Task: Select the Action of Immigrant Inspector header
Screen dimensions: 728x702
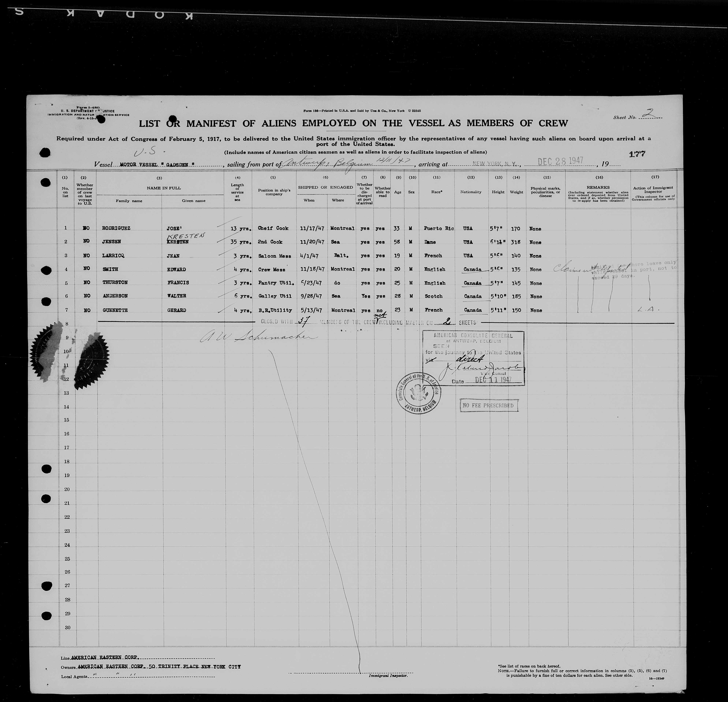Action: click(x=653, y=190)
